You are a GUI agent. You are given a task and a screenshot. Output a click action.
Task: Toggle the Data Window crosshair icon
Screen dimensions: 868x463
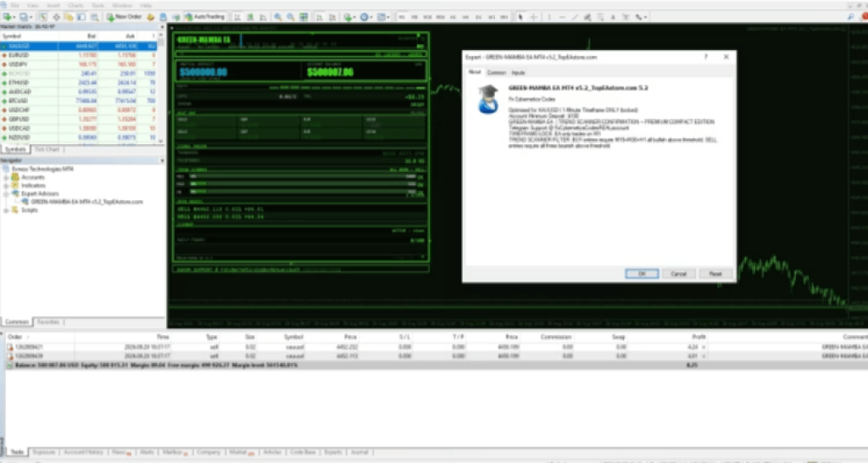(x=56, y=17)
